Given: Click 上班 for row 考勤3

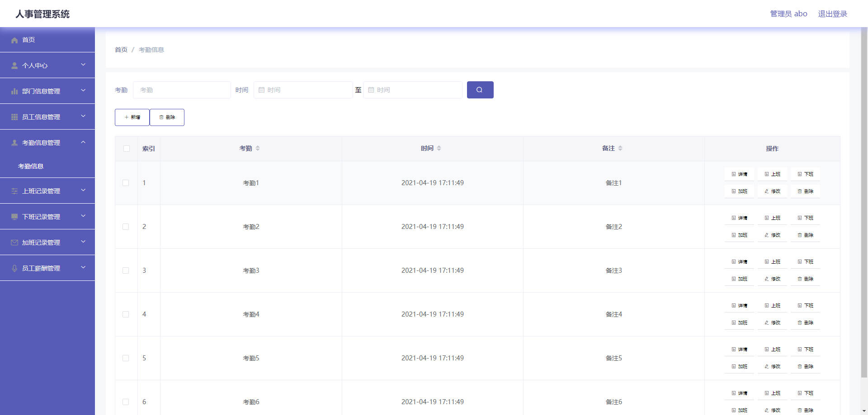Looking at the screenshot, I should point(772,261).
